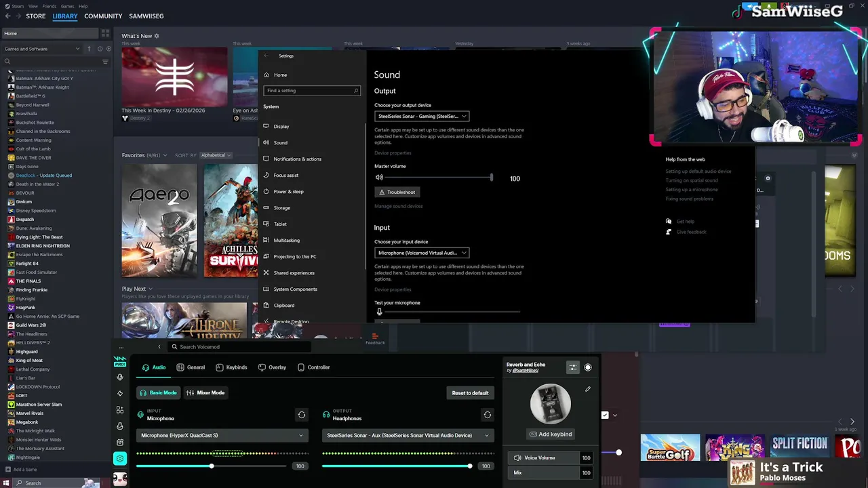Open Windows input device dropdown Voicemod Virtual Audio
This screenshot has width=868, height=488.
pyautogui.click(x=422, y=253)
